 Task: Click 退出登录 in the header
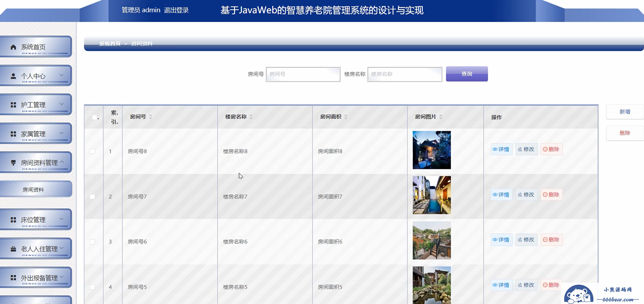click(176, 10)
